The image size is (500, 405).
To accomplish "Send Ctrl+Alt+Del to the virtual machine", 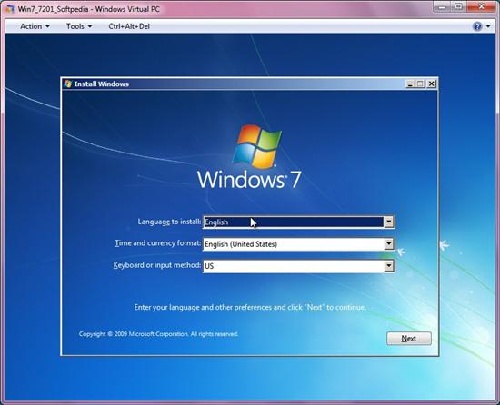I will [129, 26].
